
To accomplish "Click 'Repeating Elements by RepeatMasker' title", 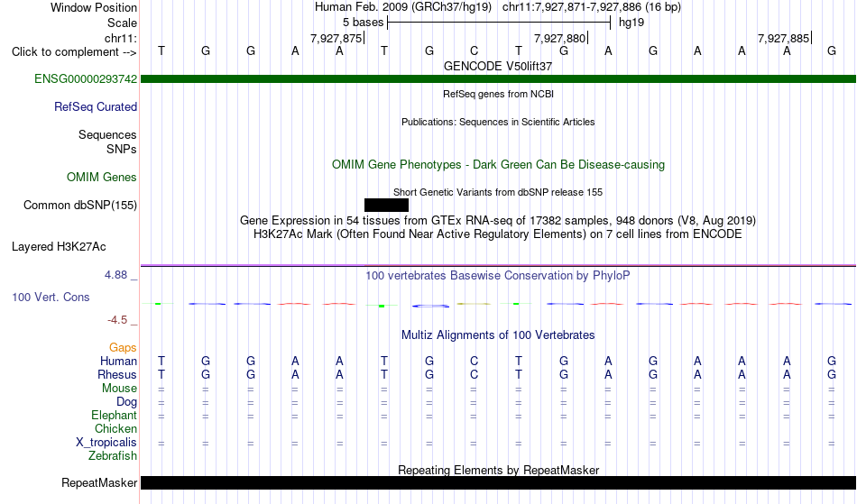I will point(499,470).
